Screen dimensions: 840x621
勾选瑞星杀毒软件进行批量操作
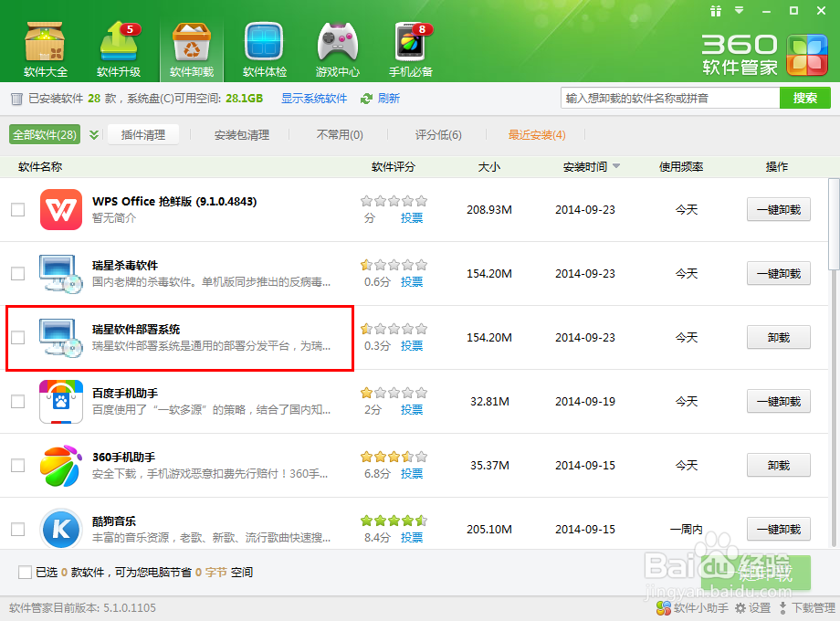[x=16, y=273]
